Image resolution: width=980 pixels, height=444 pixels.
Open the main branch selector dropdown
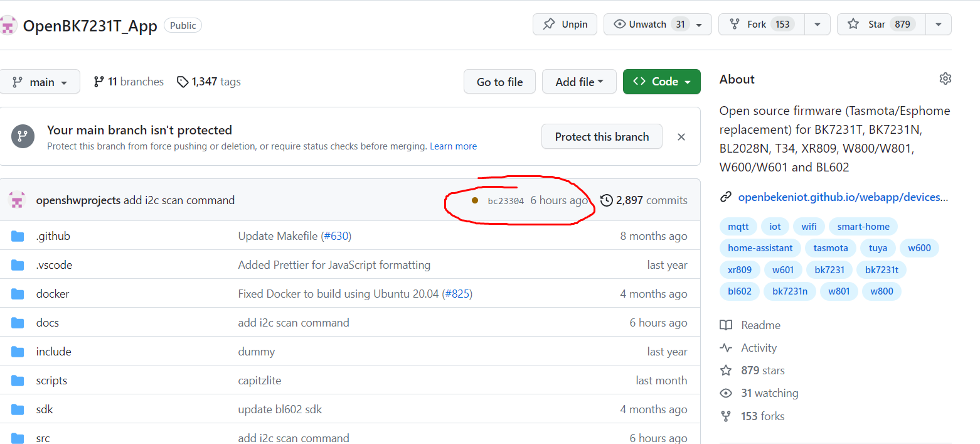[40, 82]
